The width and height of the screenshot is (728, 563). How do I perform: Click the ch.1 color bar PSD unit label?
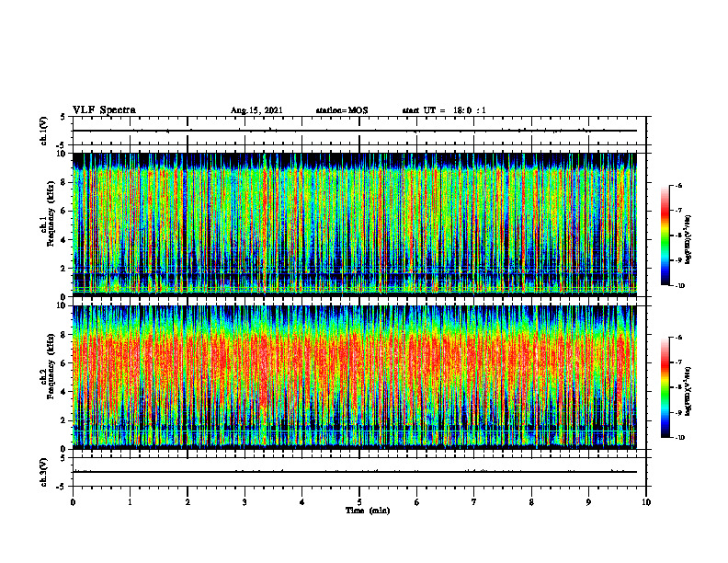click(688, 240)
